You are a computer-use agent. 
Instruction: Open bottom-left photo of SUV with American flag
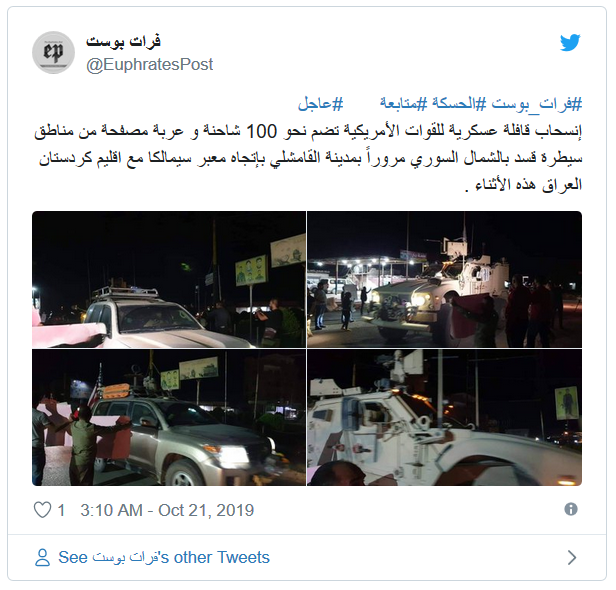pos(169,418)
